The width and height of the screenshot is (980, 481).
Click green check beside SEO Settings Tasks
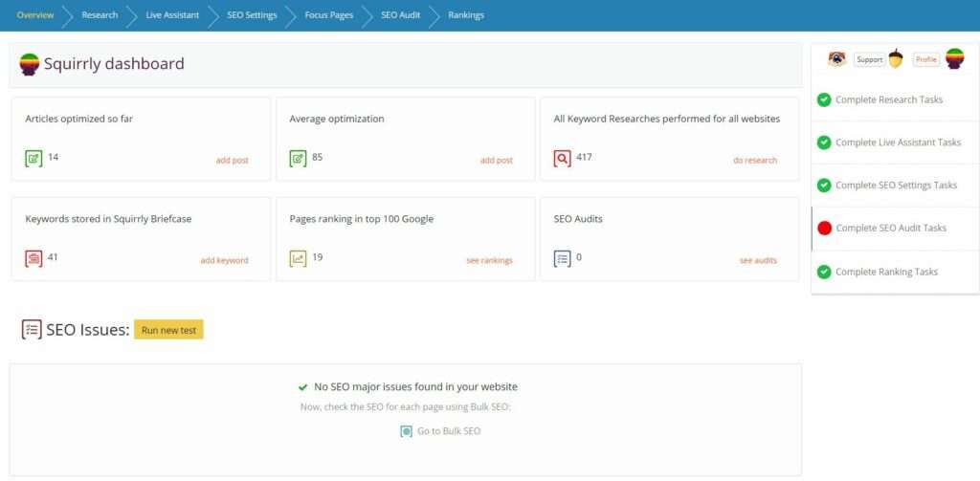point(824,185)
